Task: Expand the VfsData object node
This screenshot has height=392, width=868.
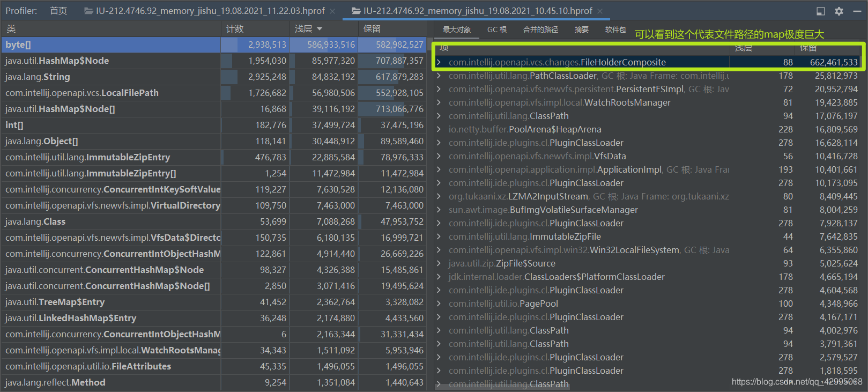Action: pos(439,156)
